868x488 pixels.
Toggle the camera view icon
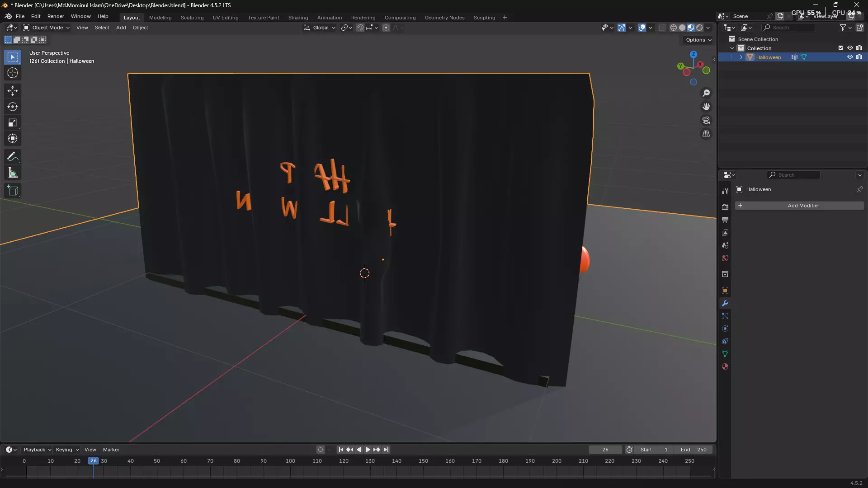[x=706, y=120]
